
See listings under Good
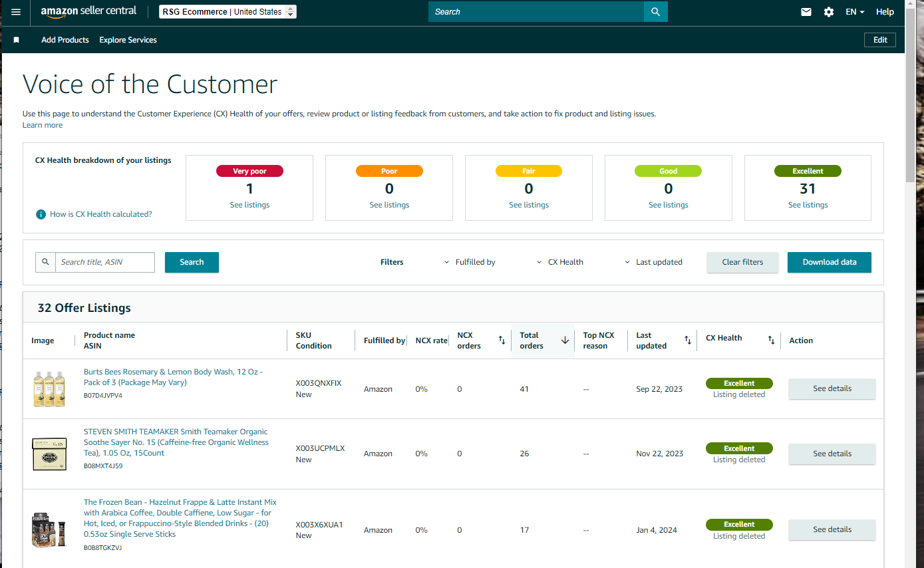(669, 205)
